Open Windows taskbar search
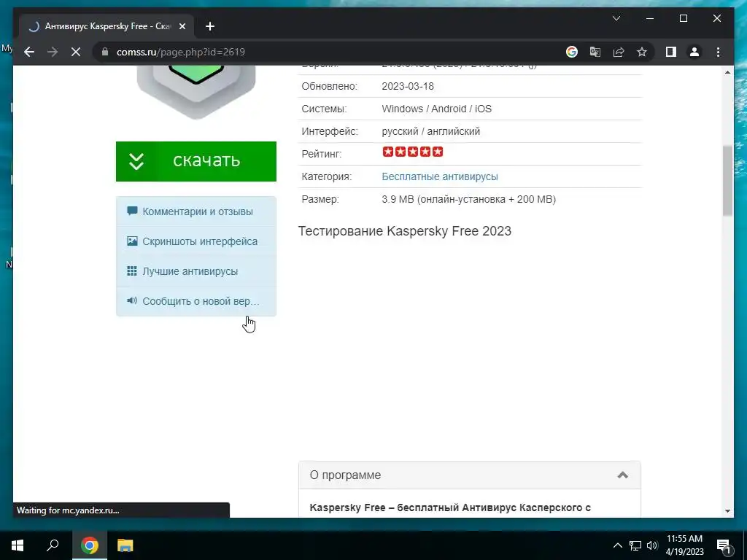Screen dimensions: 747x560 pyautogui.click(x=53, y=545)
